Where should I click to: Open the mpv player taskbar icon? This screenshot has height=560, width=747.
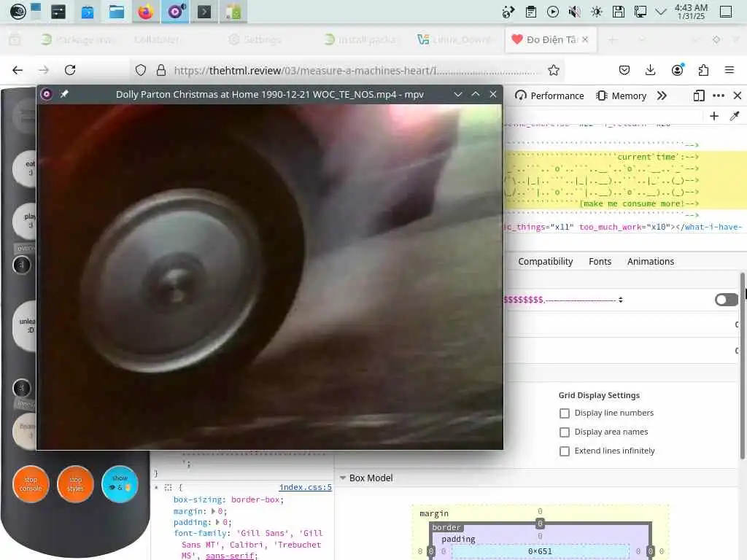175,12
